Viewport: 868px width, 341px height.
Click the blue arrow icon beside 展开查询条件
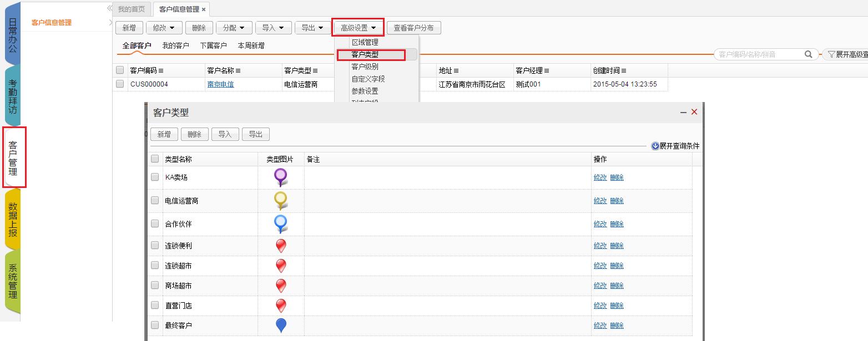click(x=655, y=146)
